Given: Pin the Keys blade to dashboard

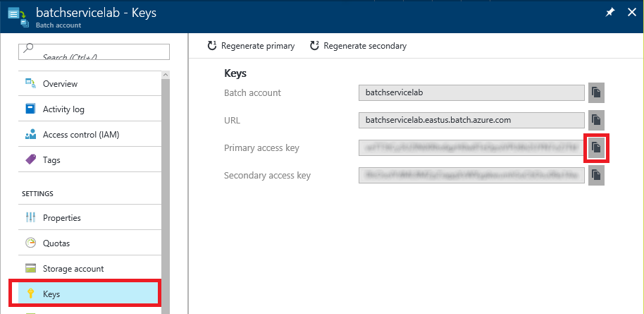Looking at the screenshot, I should 610,13.
